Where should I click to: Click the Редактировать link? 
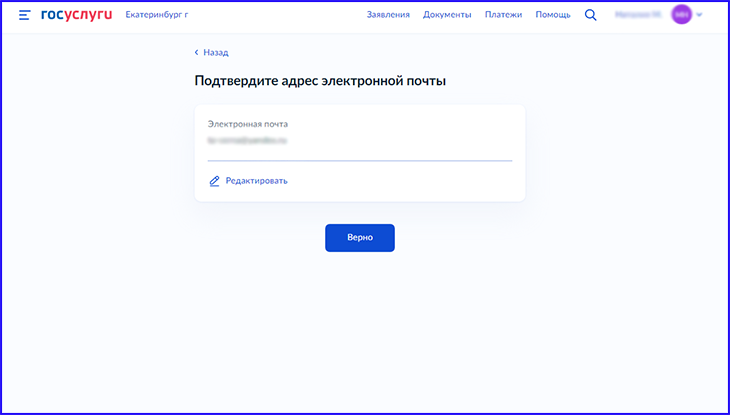pyautogui.click(x=256, y=181)
